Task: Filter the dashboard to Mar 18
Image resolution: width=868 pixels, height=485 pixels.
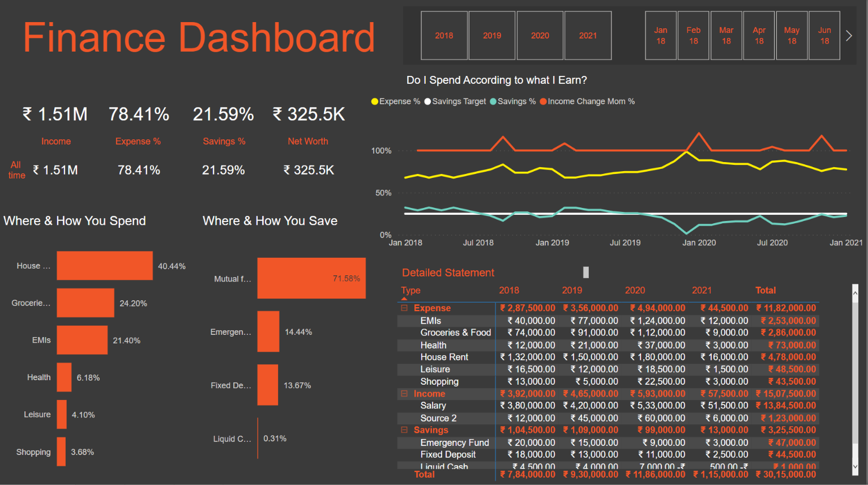Action: [726, 35]
